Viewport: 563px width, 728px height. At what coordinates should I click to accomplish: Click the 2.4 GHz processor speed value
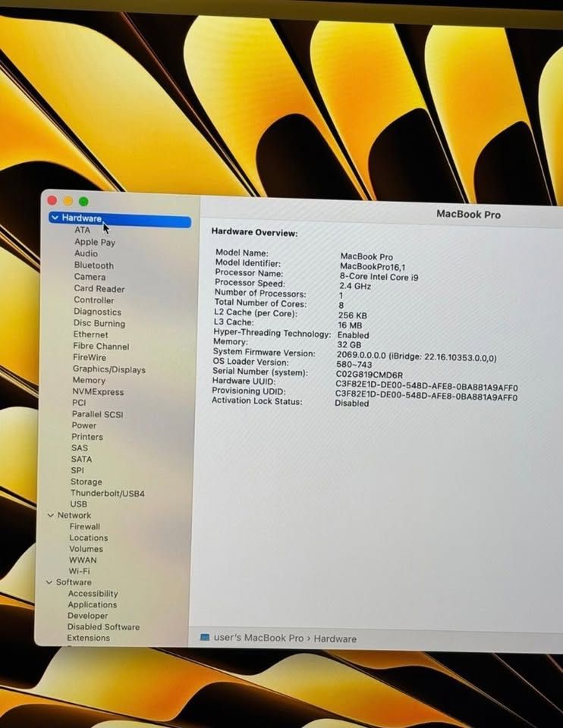pyautogui.click(x=355, y=286)
